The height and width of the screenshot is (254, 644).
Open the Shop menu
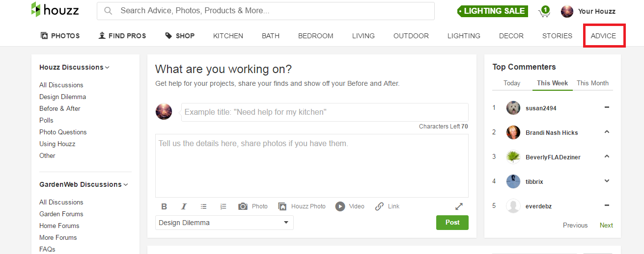180,36
